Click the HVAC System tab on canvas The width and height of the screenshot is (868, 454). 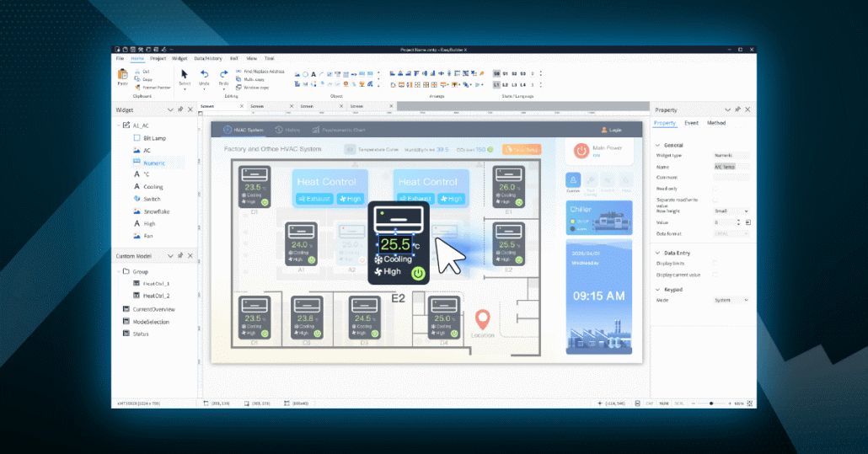click(x=243, y=130)
